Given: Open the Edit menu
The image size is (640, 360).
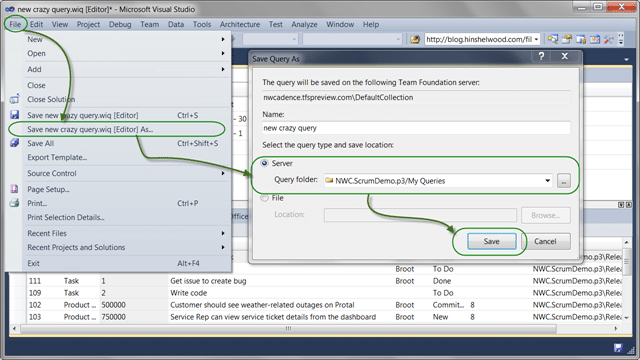Looking at the screenshot, I should [36, 24].
